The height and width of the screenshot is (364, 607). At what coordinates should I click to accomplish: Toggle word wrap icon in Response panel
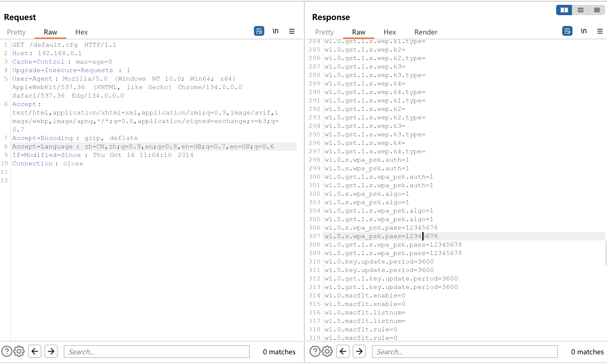[567, 31]
